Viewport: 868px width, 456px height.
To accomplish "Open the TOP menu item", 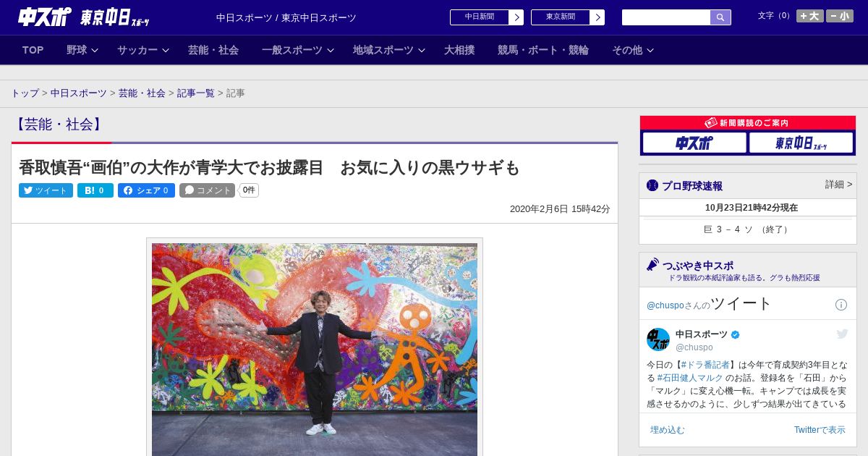I will (33, 50).
